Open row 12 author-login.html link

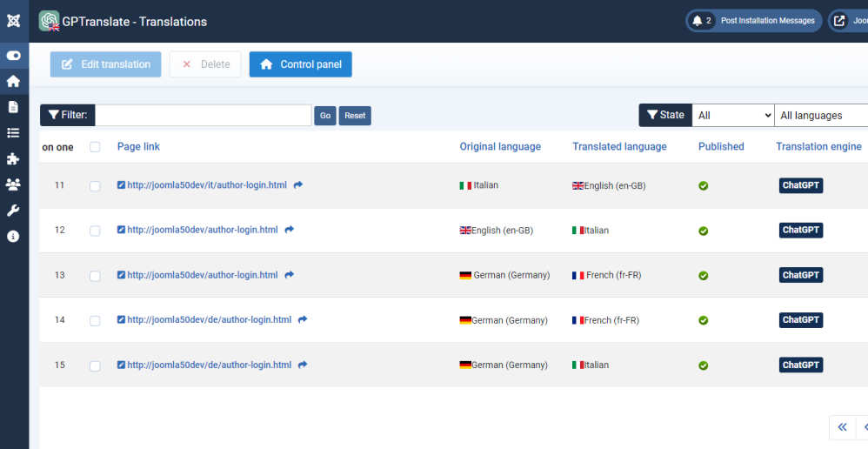(x=203, y=230)
